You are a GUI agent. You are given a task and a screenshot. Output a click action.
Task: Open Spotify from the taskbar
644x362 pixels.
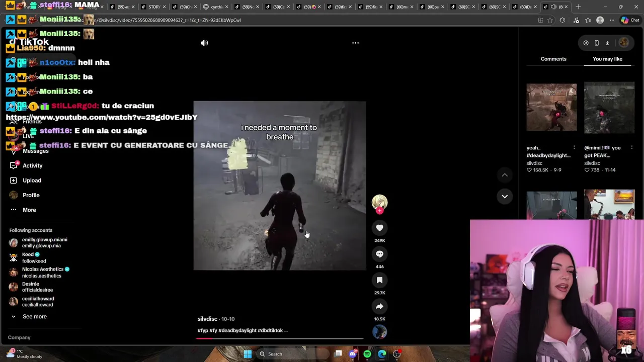(x=367, y=354)
